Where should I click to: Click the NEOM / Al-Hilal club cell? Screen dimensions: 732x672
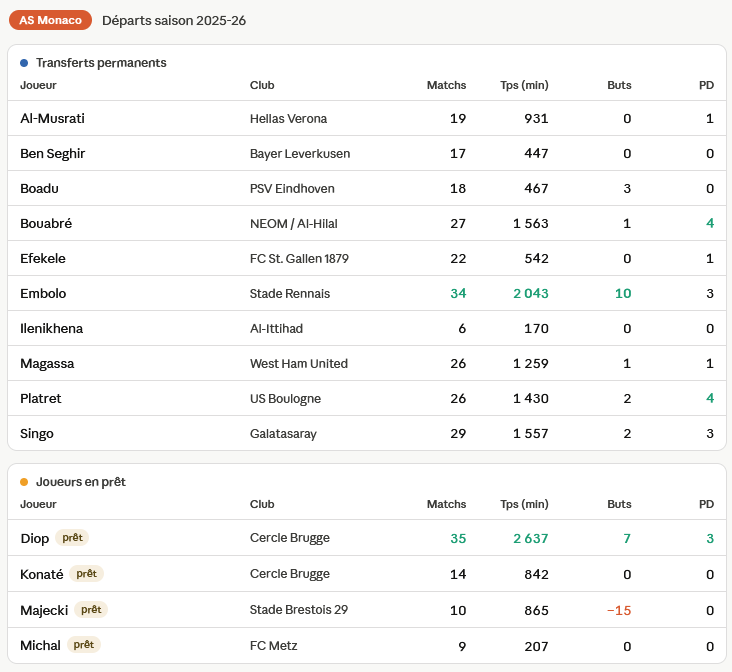point(294,224)
